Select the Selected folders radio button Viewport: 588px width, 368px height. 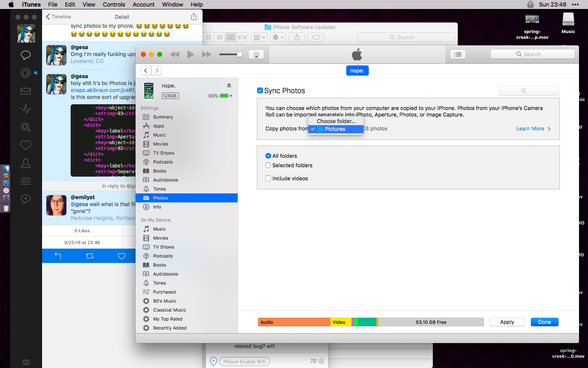point(268,165)
